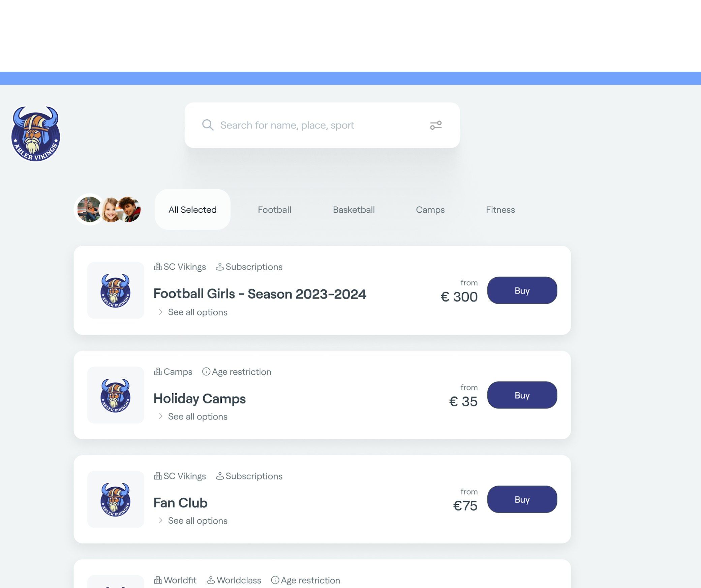Open the search filter settings icon

tap(436, 125)
